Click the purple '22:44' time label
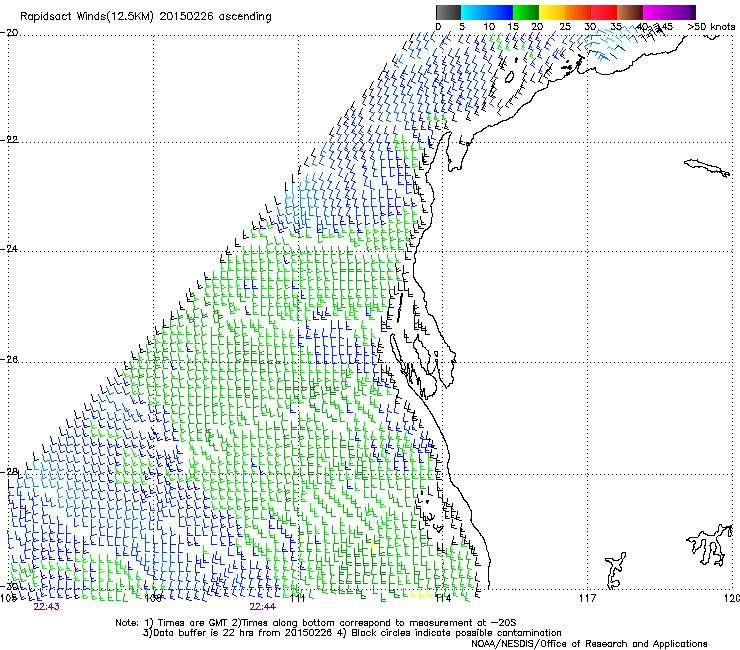 262,607
